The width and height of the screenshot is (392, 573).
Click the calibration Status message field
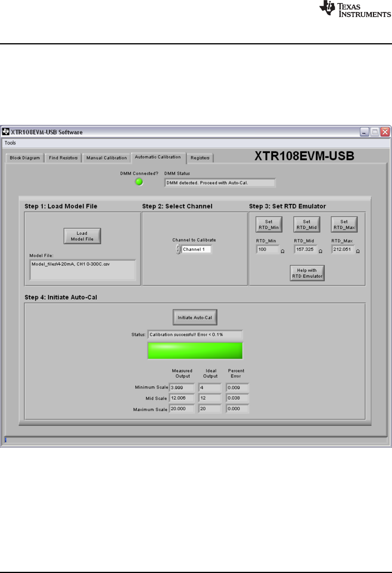click(x=195, y=334)
